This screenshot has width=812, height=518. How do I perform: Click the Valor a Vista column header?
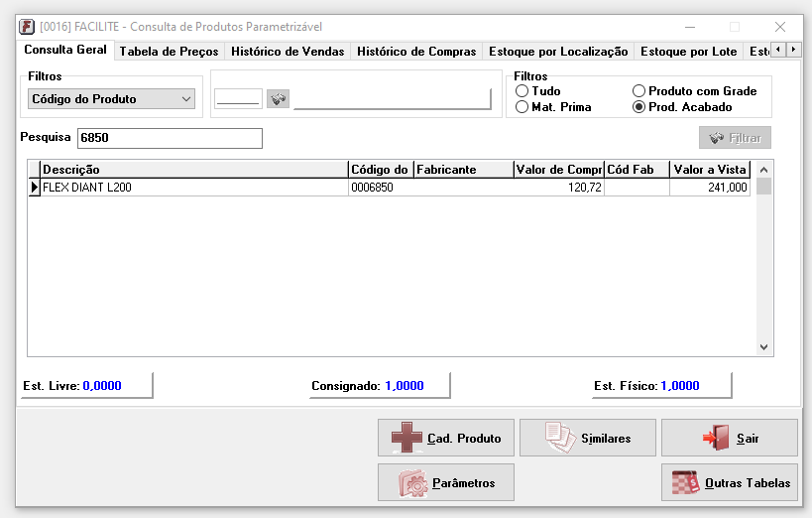(x=710, y=170)
